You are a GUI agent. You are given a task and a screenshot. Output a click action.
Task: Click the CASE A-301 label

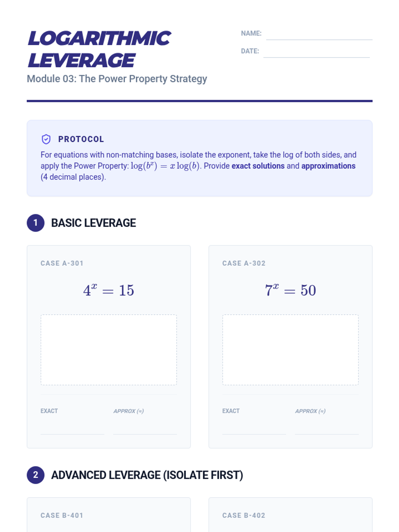62,263
